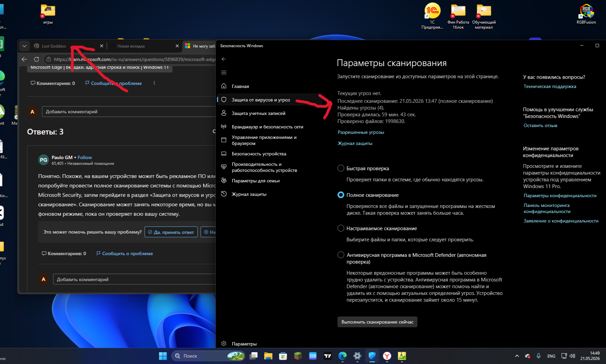Click the first Добавить комментарий field
The height and width of the screenshot is (364, 606).
point(129,112)
